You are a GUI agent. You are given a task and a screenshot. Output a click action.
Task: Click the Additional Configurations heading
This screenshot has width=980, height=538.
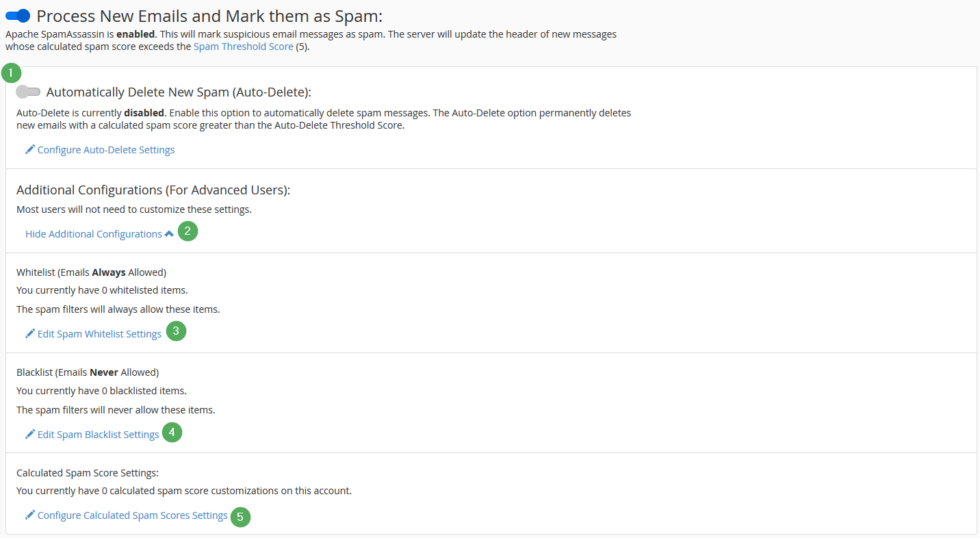pos(153,190)
